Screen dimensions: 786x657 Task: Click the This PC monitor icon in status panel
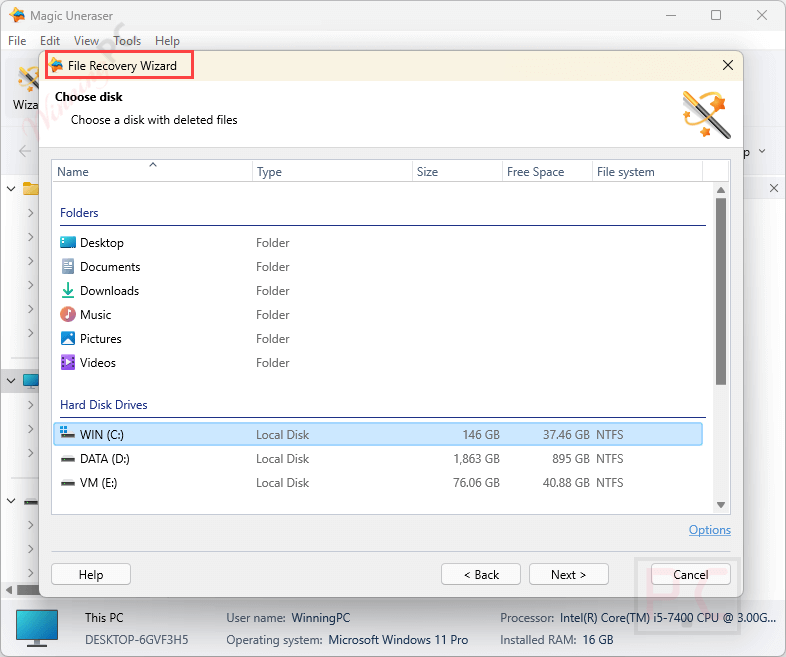(x=37, y=628)
